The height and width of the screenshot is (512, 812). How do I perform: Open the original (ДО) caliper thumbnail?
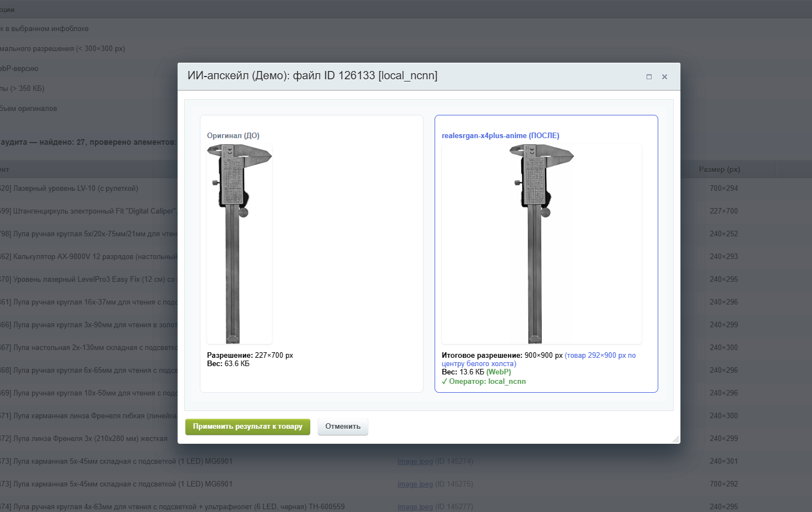pyautogui.click(x=239, y=244)
